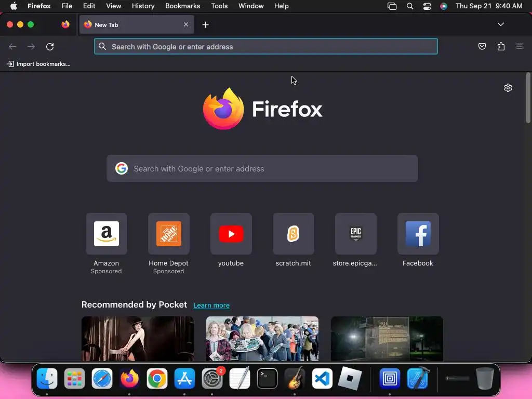Open the View menu
This screenshot has height=399, width=532.
(x=113, y=6)
